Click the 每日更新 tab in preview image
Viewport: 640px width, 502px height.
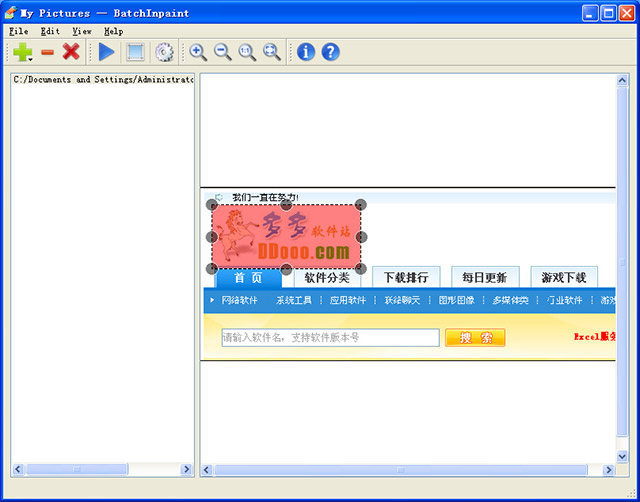[485, 278]
